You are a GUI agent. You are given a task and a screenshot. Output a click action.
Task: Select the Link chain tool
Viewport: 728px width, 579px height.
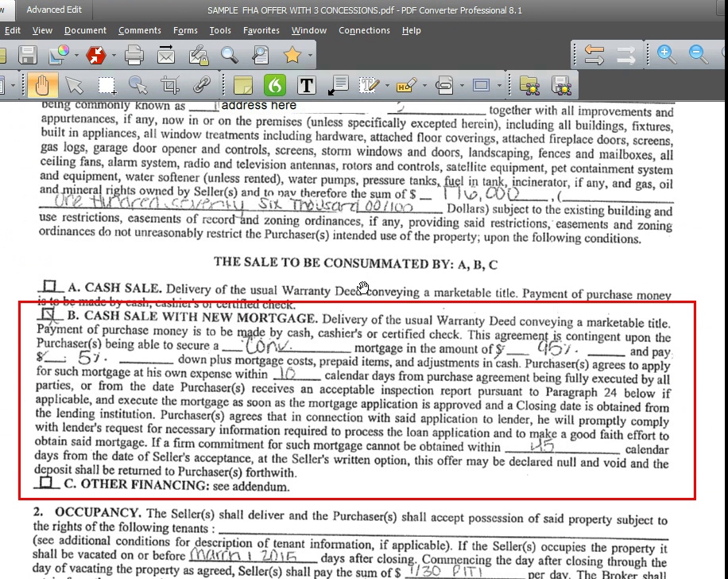click(x=202, y=84)
